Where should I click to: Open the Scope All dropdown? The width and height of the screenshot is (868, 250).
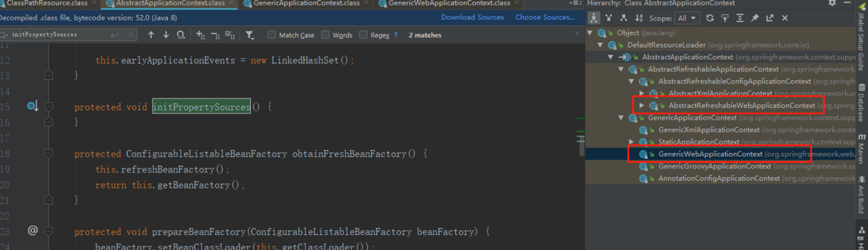click(x=687, y=18)
